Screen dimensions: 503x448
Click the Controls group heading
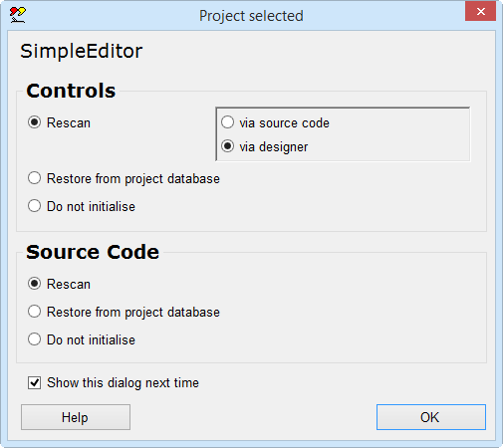point(71,91)
